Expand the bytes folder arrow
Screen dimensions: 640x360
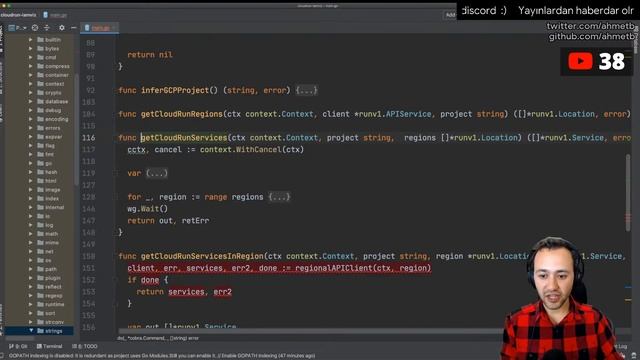[31, 49]
